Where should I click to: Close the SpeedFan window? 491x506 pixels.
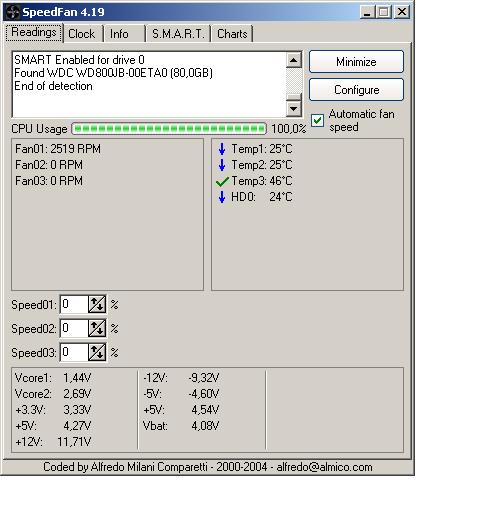(x=402, y=12)
